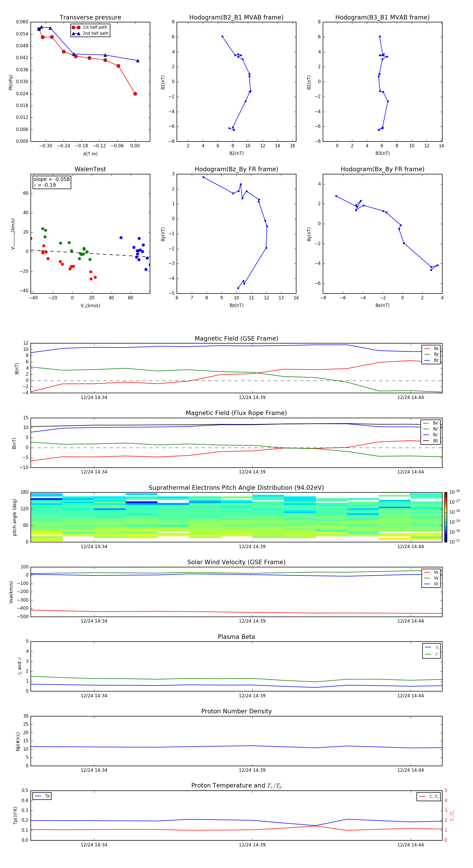
Task: Click the "Transverse pressure" plot title
Action: pyautogui.click(x=90, y=18)
